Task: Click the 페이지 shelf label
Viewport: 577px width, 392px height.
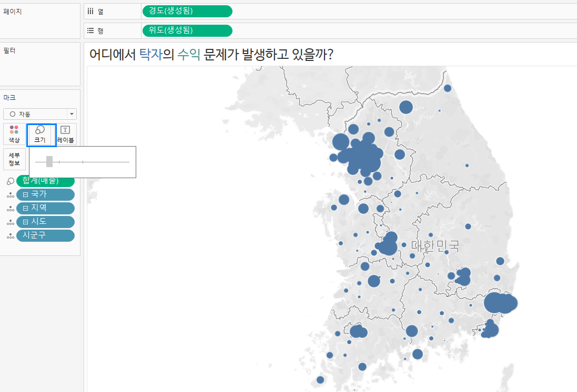Action: [13, 12]
